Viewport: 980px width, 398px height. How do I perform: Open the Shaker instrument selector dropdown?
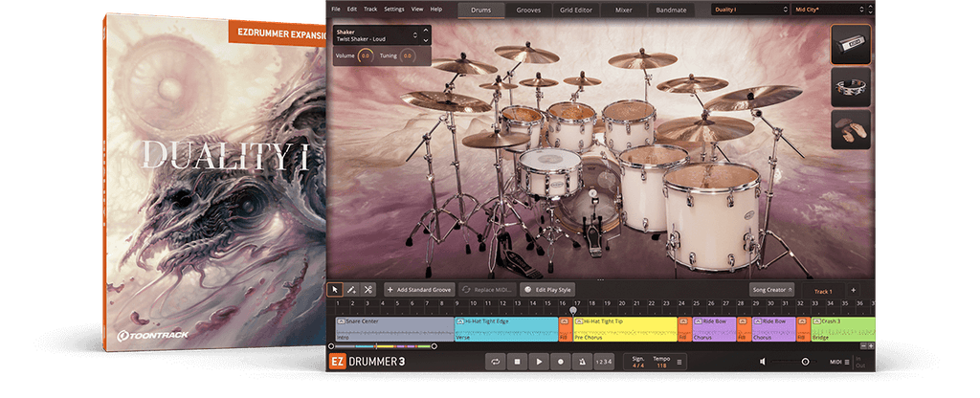coord(376,34)
